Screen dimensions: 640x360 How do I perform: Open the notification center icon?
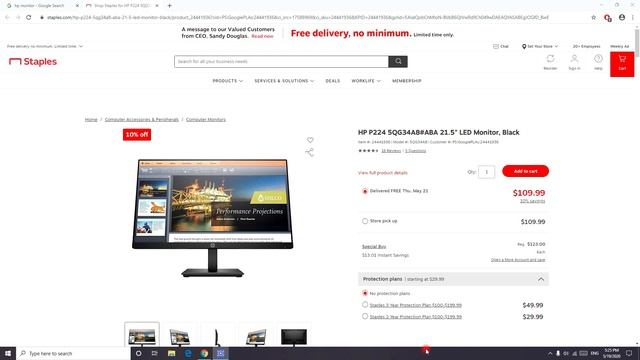pos(629,353)
